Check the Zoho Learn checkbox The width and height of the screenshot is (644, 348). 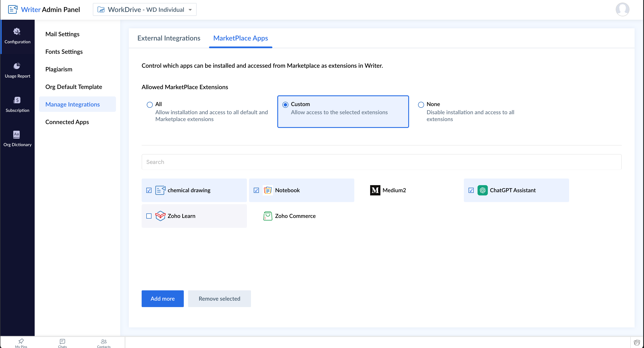(x=149, y=216)
